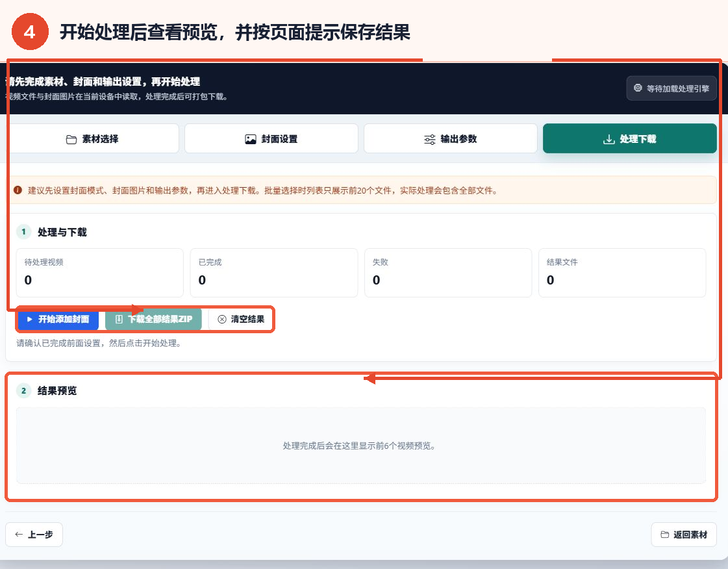
Task: Click the 结果预览 section heading
Action: [57, 390]
